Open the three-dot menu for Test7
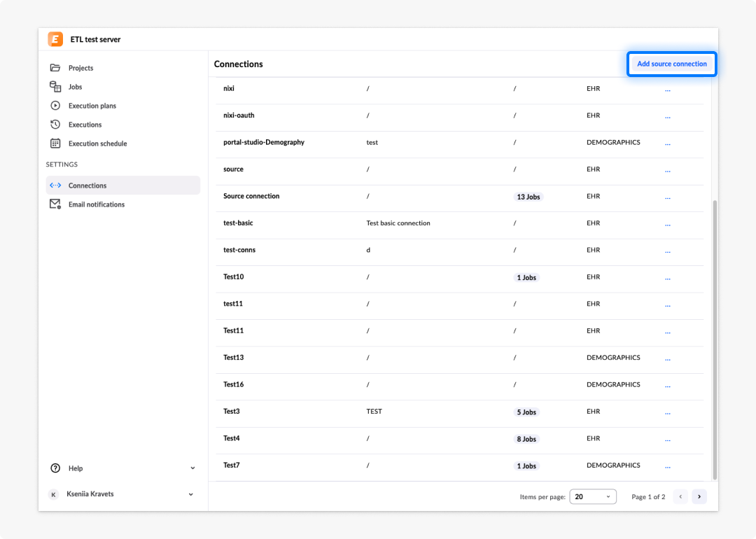This screenshot has height=539, width=756. tap(668, 466)
